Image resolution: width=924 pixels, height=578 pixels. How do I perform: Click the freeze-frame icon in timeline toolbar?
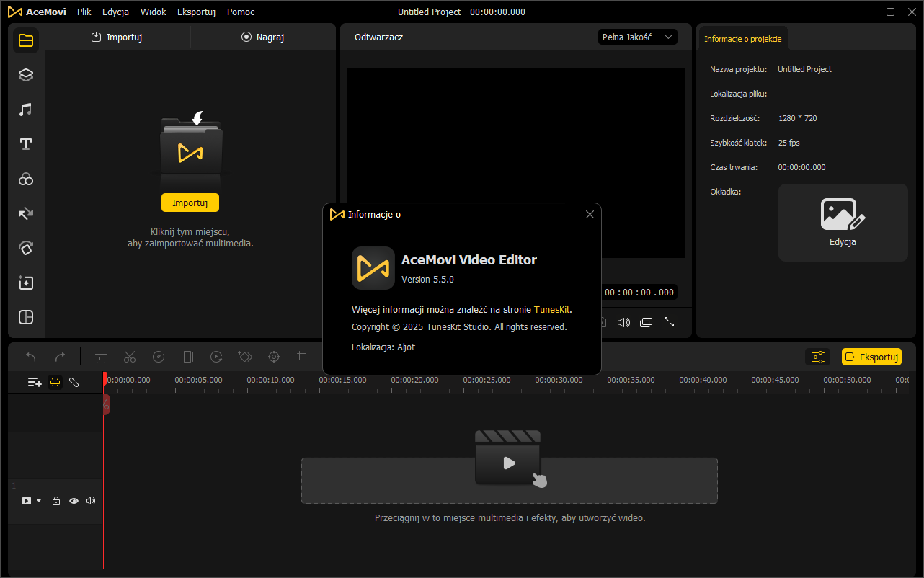point(187,357)
